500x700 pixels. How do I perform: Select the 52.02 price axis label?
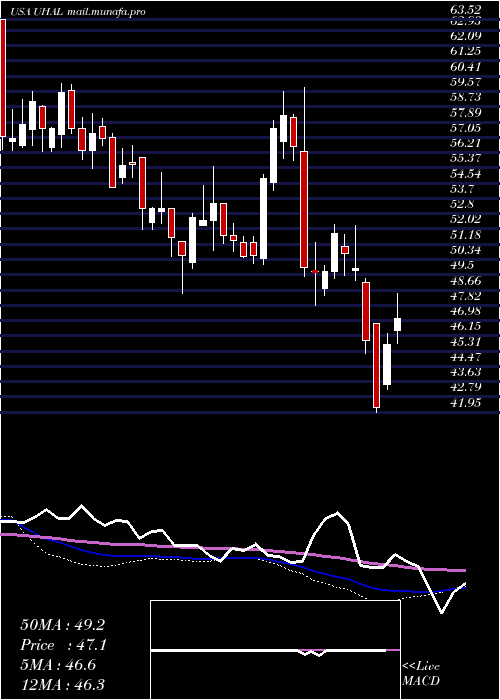pyautogui.click(x=466, y=219)
